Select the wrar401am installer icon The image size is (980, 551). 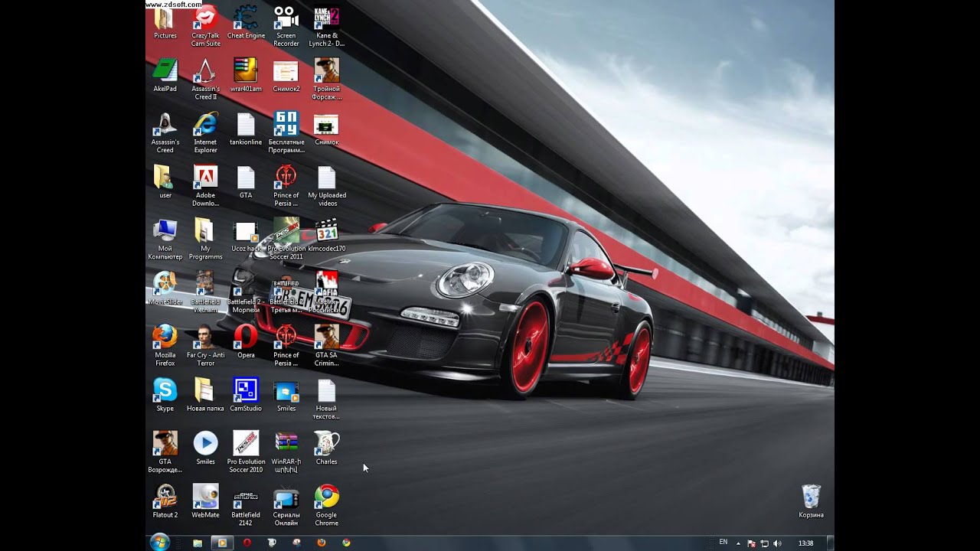(246, 76)
